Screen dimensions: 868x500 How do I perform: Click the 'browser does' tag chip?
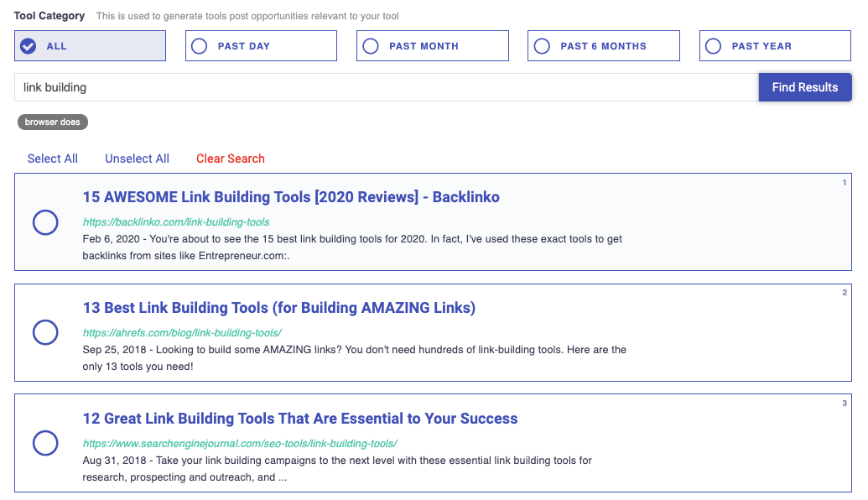(x=52, y=122)
